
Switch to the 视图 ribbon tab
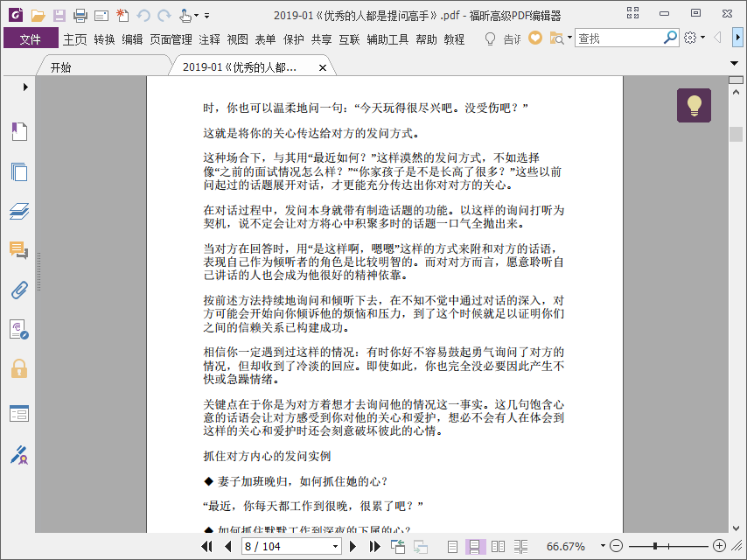[237, 39]
